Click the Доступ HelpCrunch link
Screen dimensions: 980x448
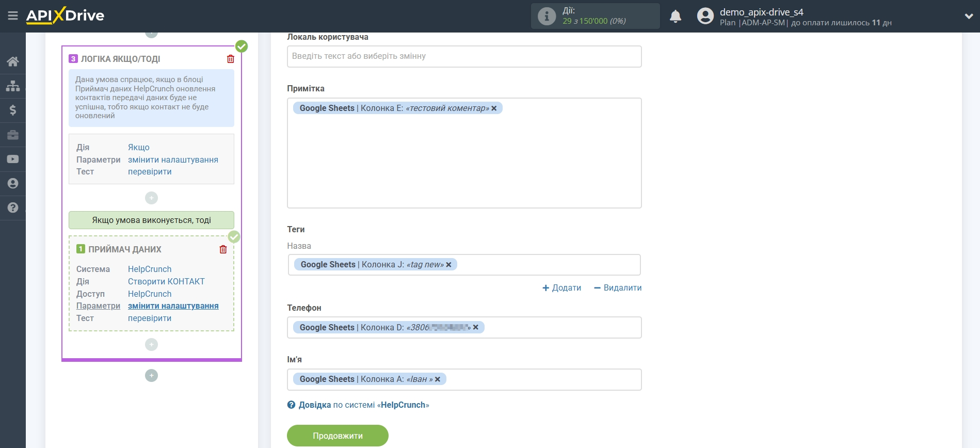(x=150, y=294)
